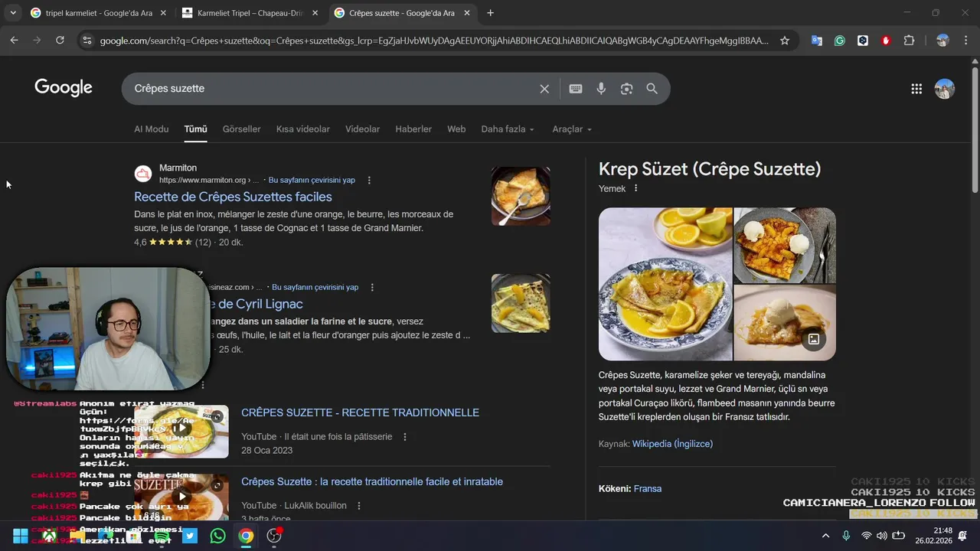
Task: Go to the Google homepage logo
Action: pos(64,88)
